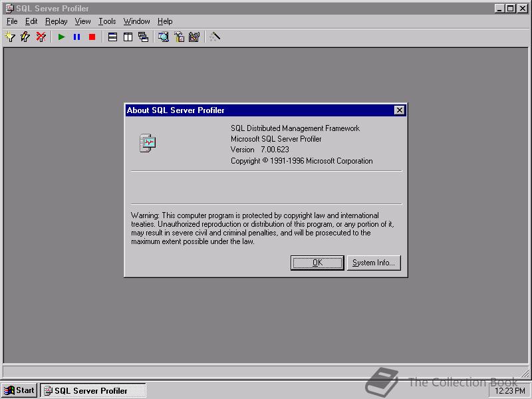Click the magnifier-over-window toolbar icon
The height and width of the screenshot is (399, 532).
point(164,37)
